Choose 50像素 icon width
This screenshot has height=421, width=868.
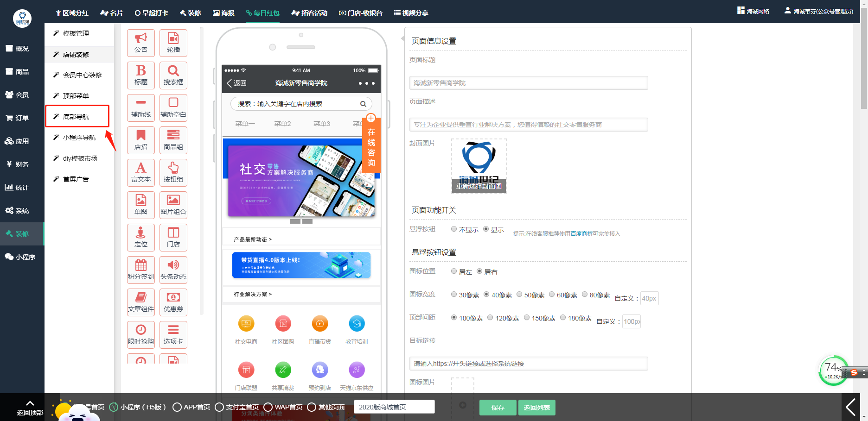[x=519, y=294]
